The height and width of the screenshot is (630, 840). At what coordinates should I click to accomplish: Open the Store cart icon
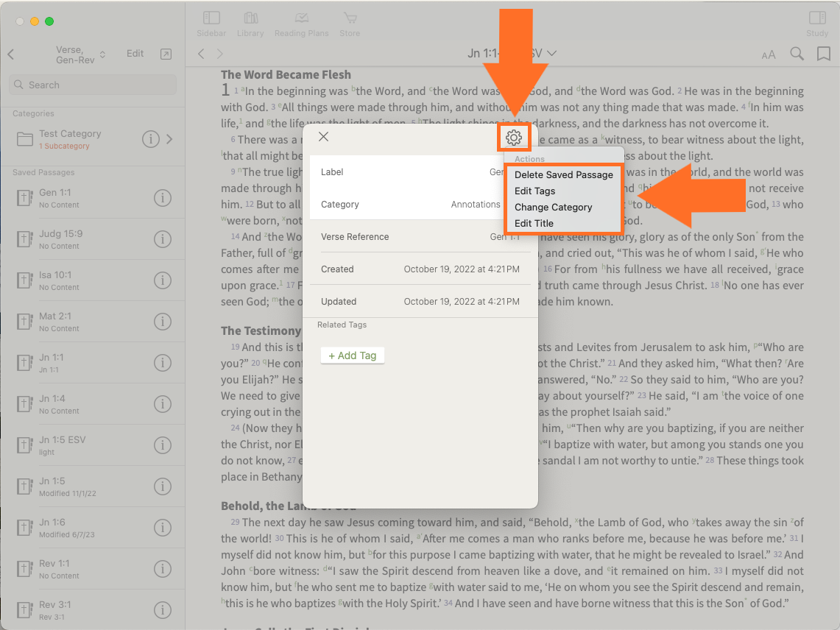(x=350, y=24)
